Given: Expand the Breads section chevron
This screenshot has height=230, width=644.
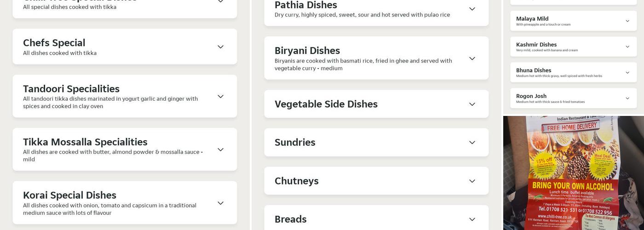Looking at the screenshot, I should [x=472, y=219].
